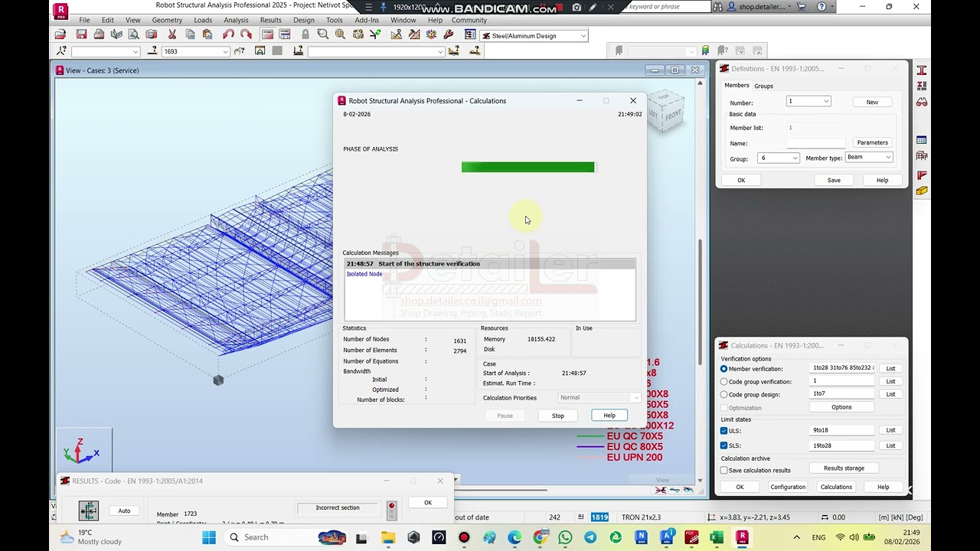Image resolution: width=980 pixels, height=551 pixels.
Task: Select Code group design radio option
Action: click(x=724, y=395)
